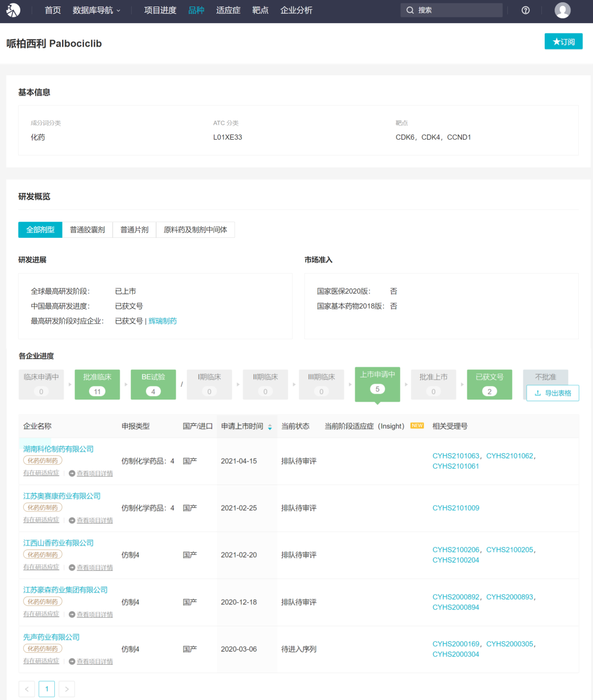The width and height of the screenshot is (593, 700).
Task: Switch to the 原料药及制剂中间体 tab
Action: [x=195, y=230]
